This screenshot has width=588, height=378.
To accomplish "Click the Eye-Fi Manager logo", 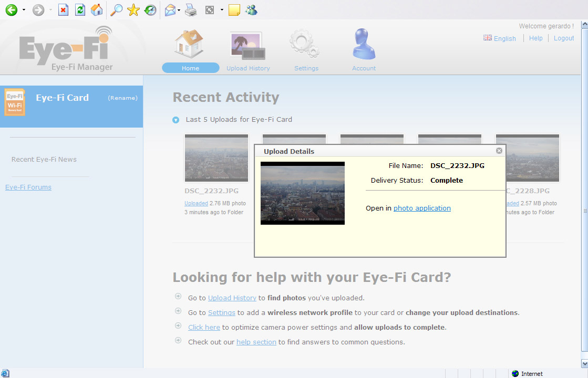I will [x=66, y=49].
